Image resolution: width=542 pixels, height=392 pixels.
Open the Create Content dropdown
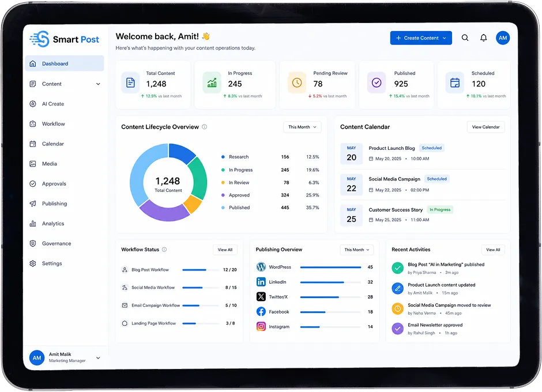pyautogui.click(x=421, y=38)
